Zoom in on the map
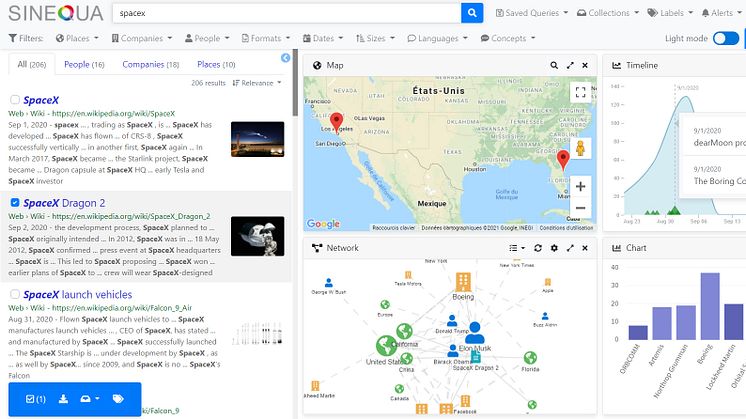Viewport: 746px width, 419px height. pos(580,186)
